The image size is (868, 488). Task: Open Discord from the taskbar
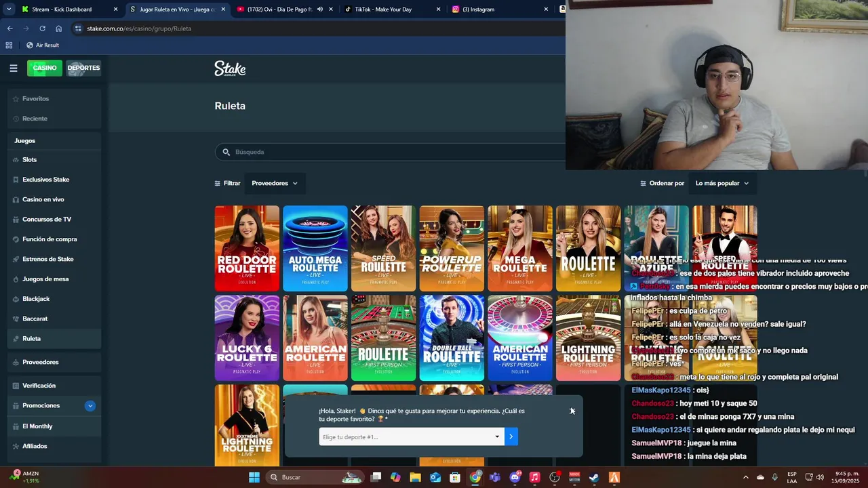(x=515, y=477)
